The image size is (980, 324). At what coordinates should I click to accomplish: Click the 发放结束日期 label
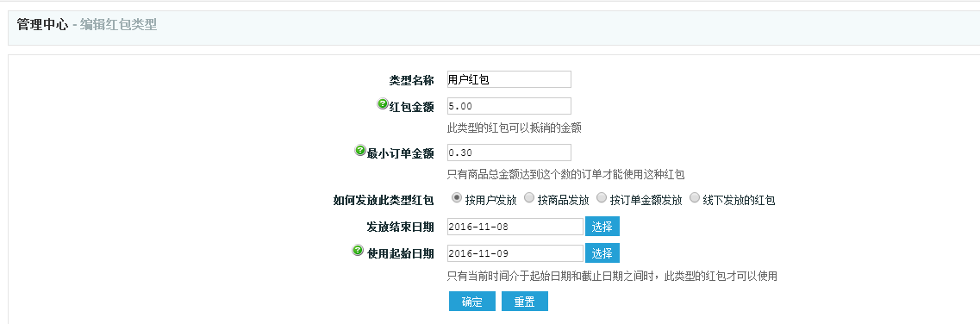(x=400, y=227)
